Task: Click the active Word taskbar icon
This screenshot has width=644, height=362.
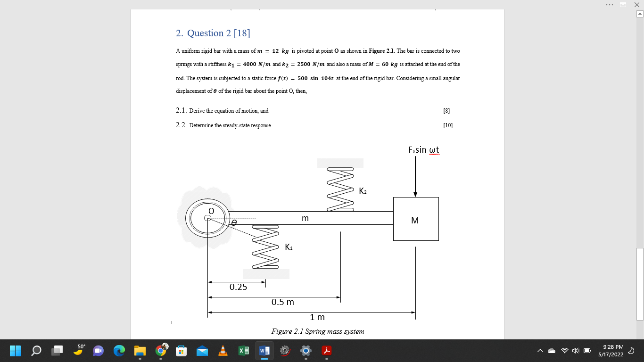Action: [264, 351]
